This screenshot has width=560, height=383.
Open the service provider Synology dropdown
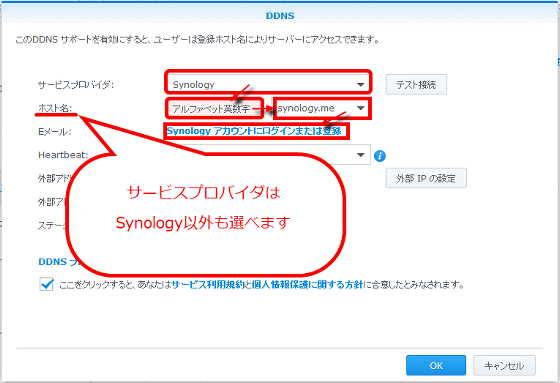268,85
